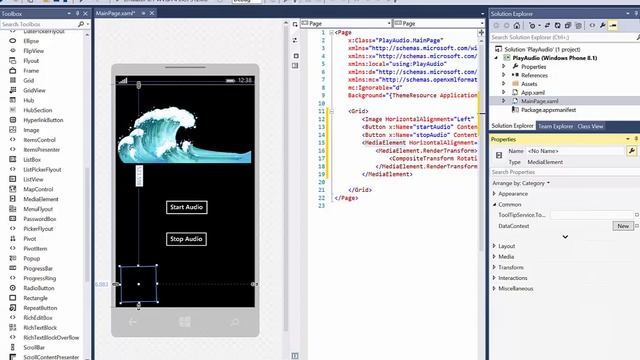Click Search Solution Explorer field
The image size is (640, 360).
[562, 38]
